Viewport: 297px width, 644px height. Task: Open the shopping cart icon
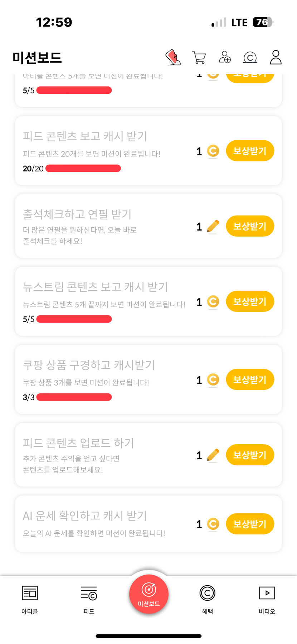click(199, 57)
